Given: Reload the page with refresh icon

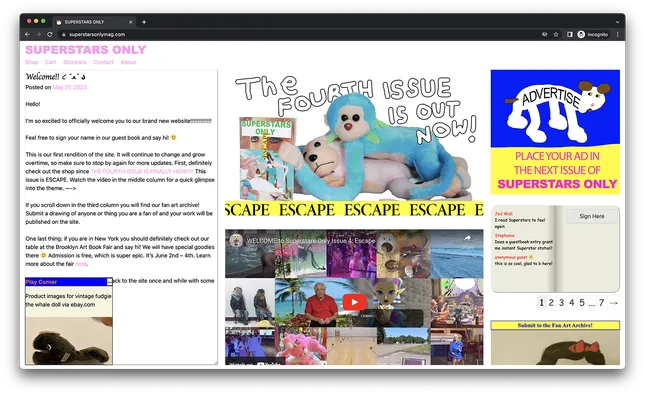Looking at the screenshot, I should [50, 35].
